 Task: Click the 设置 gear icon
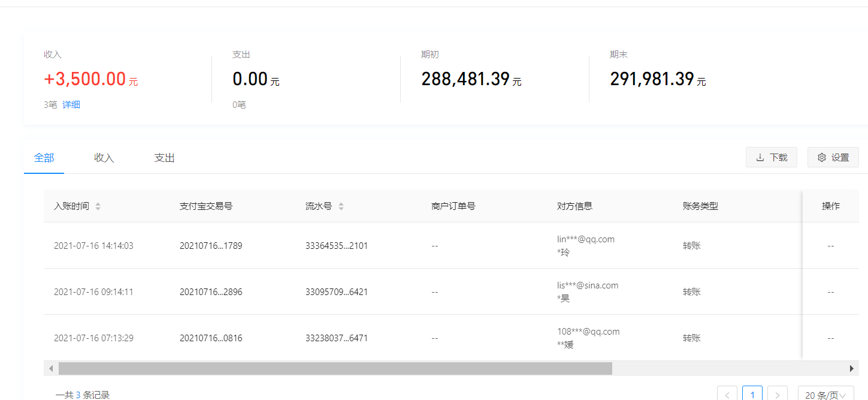822,158
